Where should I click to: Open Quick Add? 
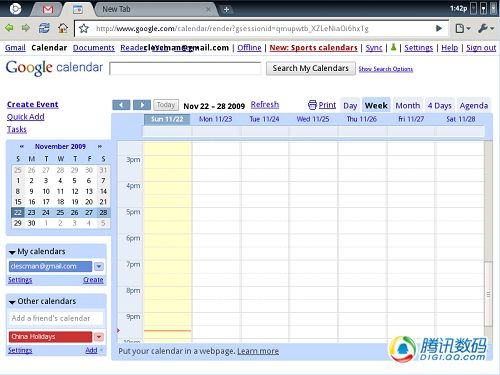[26, 117]
